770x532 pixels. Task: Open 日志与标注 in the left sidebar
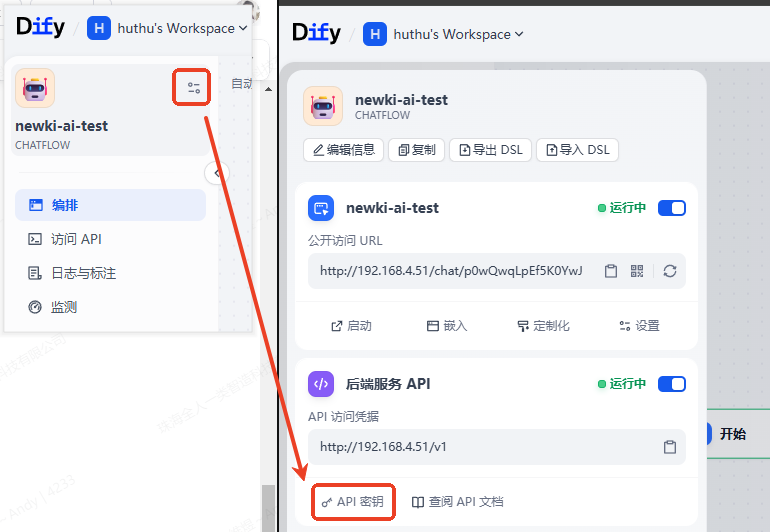pyautogui.click(x=110, y=273)
